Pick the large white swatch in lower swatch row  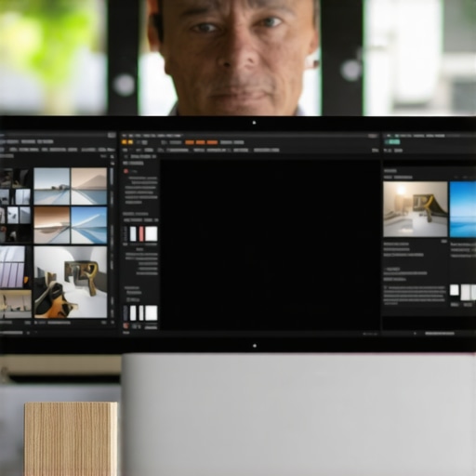pos(152,313)
